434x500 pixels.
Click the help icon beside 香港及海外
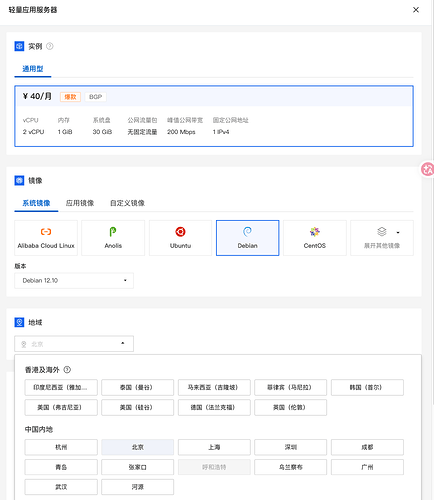67,370
